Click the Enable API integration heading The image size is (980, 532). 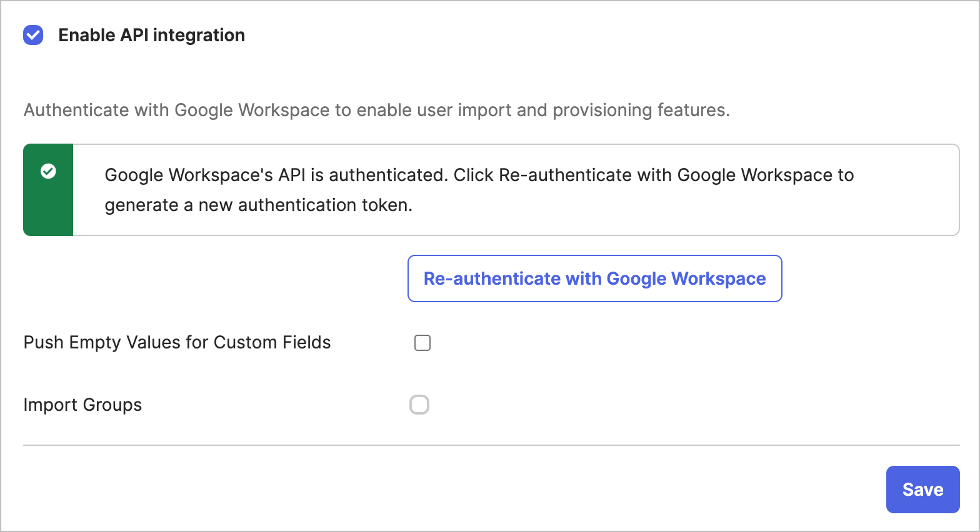click(x=151, y=35)
